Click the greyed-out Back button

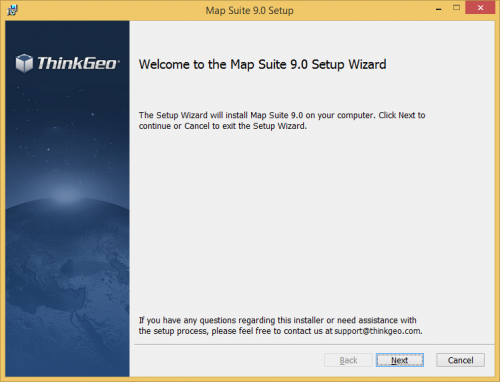coord(348,360)
